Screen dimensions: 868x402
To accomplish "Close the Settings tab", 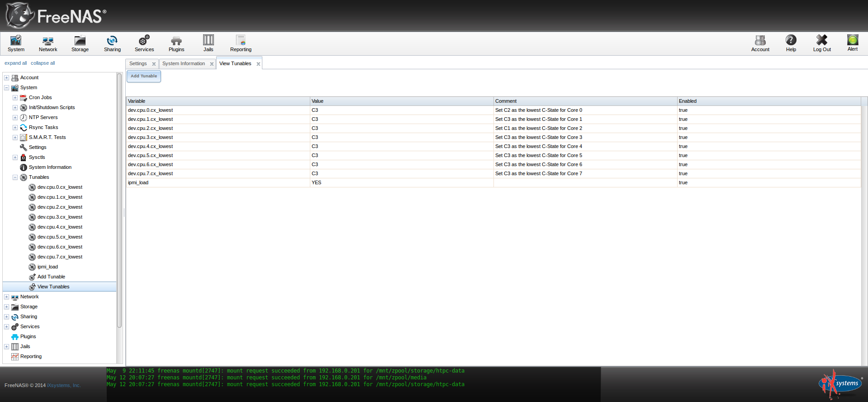I will click(154, 64).
